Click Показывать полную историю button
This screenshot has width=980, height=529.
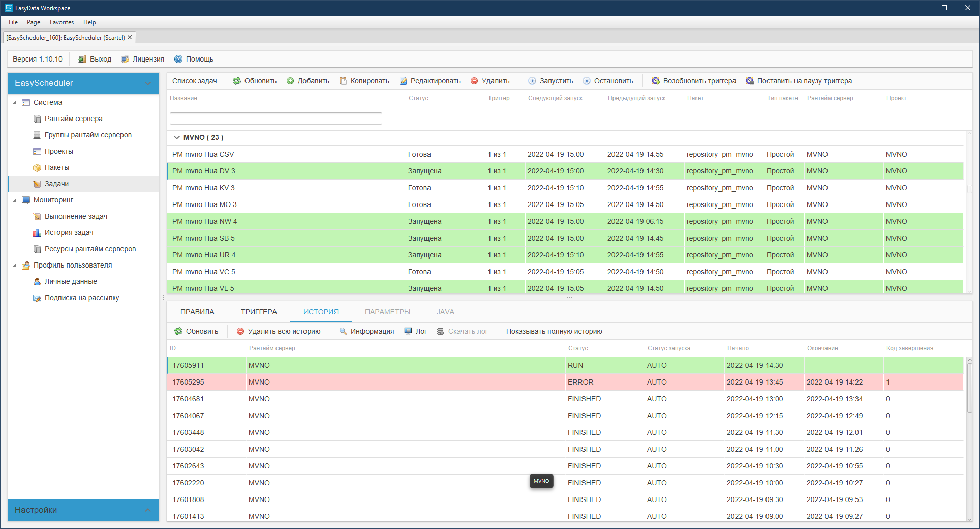[x=554, y=331]
